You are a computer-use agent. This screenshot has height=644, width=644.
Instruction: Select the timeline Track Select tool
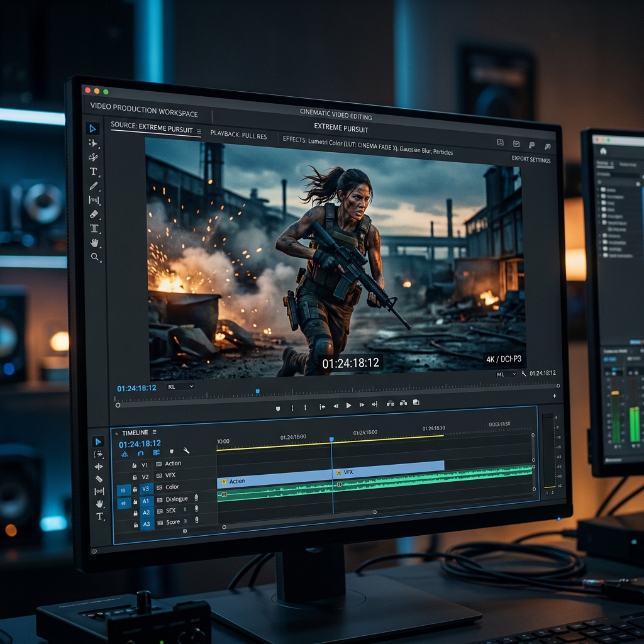coord(98,454)
